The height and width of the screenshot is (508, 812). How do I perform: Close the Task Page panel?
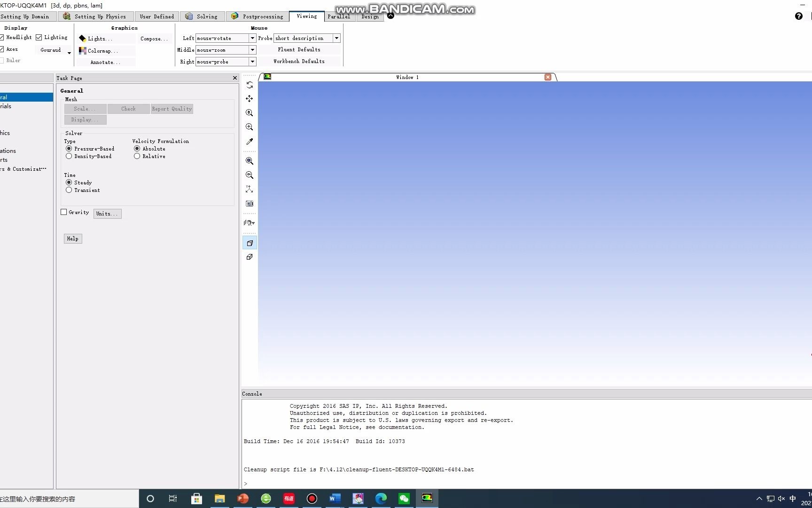[x=235, y=78]
